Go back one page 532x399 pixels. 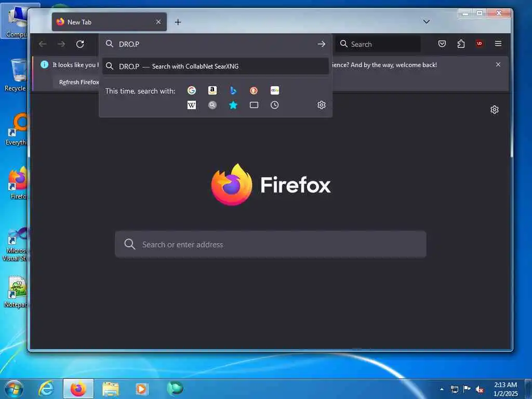click(43, 44)
